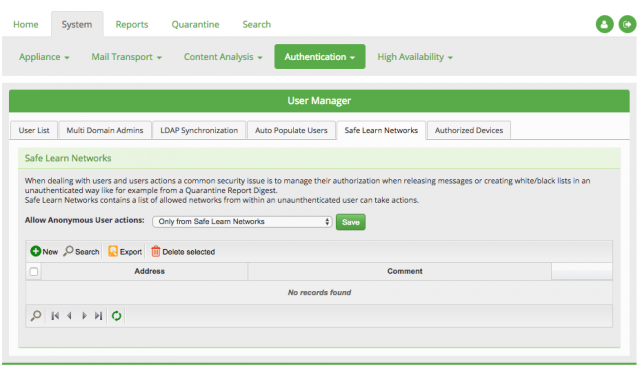Go to previous page of records
Viewport: 640px width, 371px height.
point(69,315)
